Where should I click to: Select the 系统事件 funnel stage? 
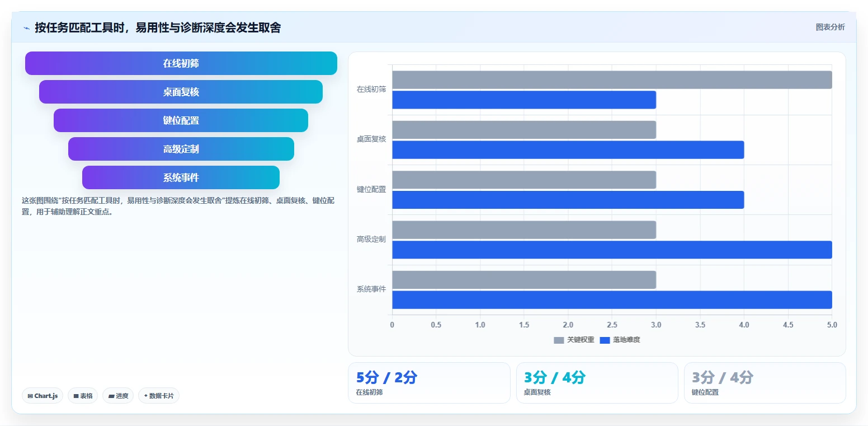[x=181, y=177]
